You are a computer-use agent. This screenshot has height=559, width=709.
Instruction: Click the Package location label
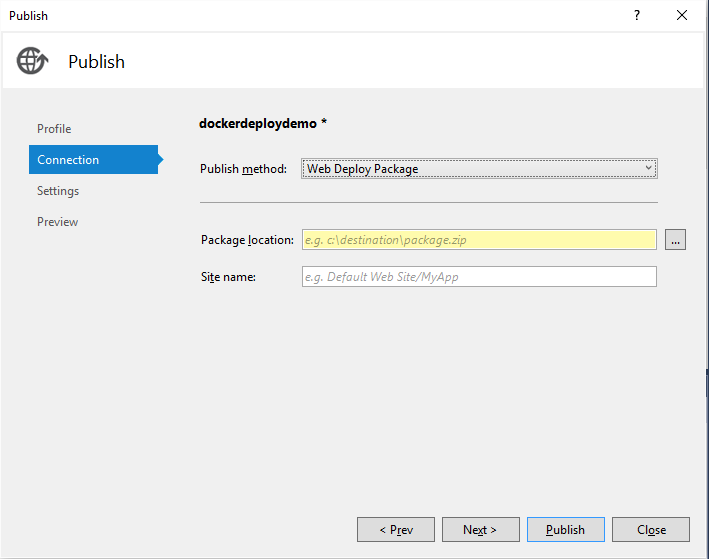[x=247, y=240]
